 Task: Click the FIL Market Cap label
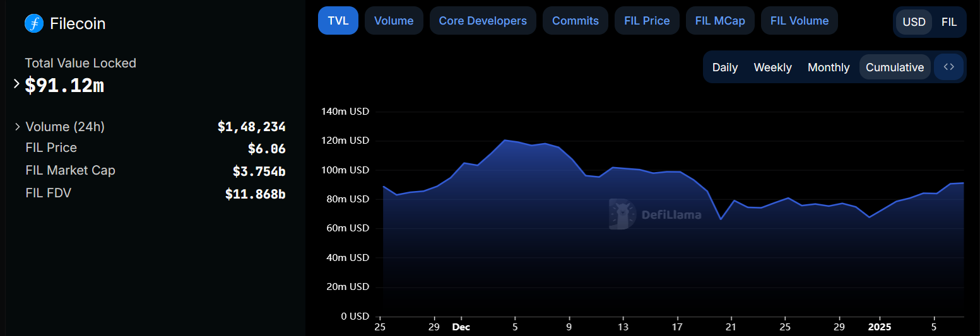[70, 170]
